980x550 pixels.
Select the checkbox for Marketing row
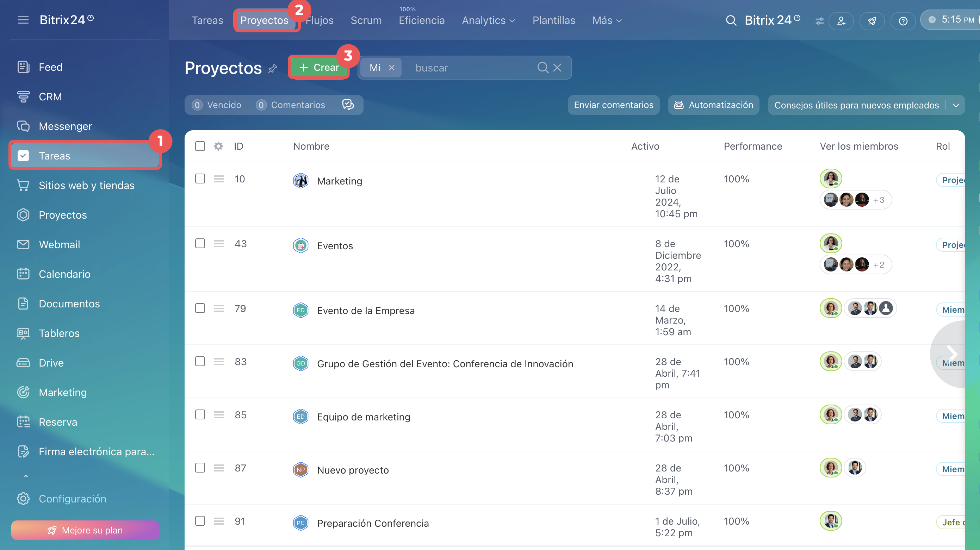pyautogui.click(x=200, y=179)
